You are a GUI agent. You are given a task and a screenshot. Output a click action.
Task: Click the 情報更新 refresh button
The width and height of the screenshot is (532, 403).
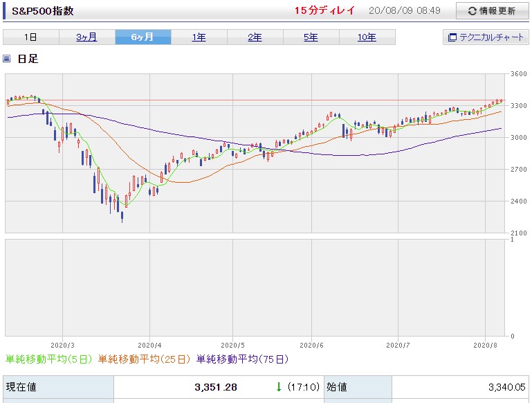(x=492, y=11)
